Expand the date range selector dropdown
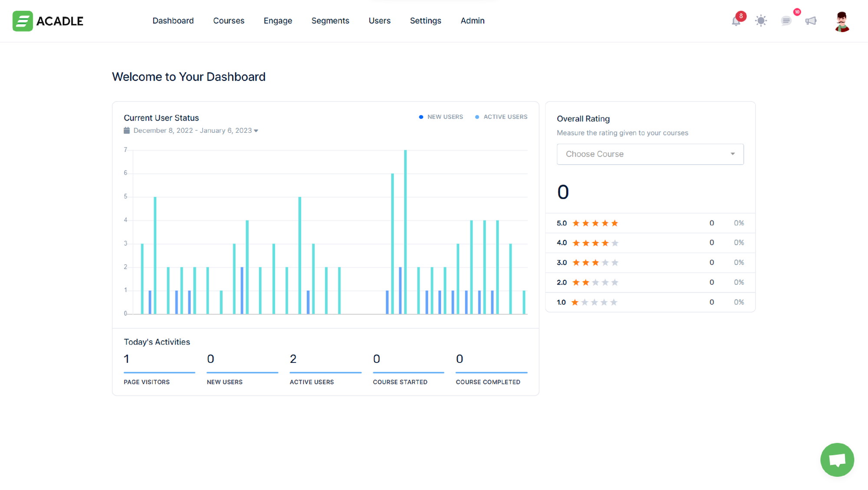Viewport: 868px width, 490px height. point(256,131)
